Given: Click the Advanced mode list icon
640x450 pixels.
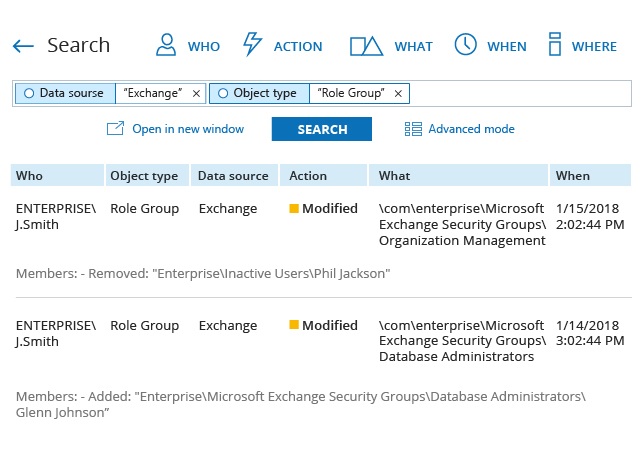Looking at the screenshot, I should (413, 129).
